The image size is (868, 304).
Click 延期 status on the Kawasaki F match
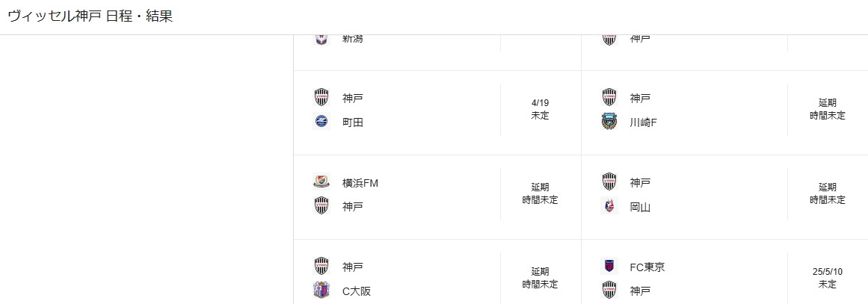click(x=827, y=103)
